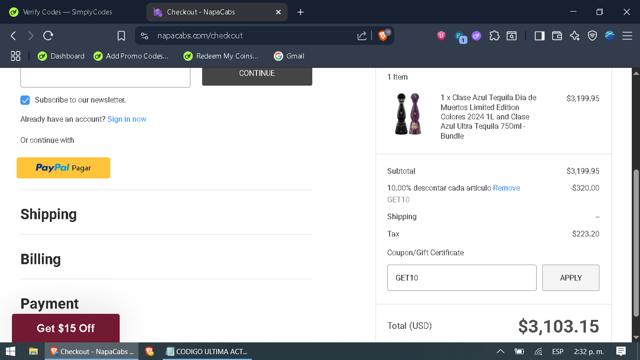Open the Brave Wallet icon
640x360 pixels.
point(557,36)
